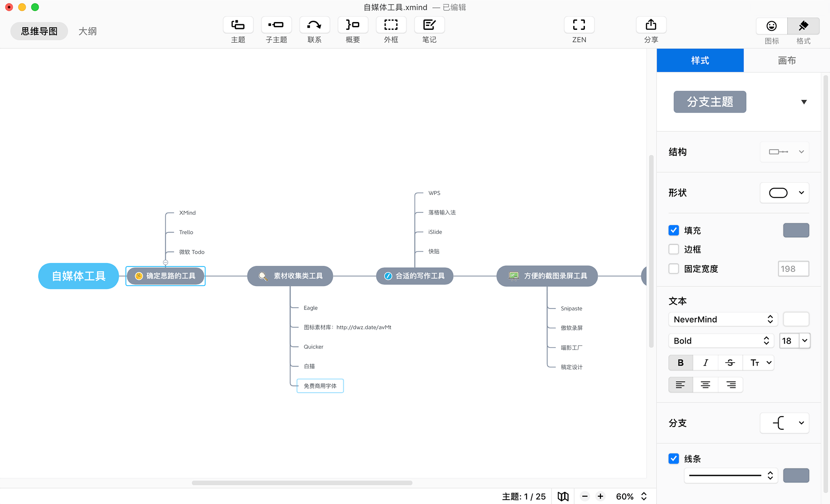830x504 pixels.
Task: Open the icon/sticker (图标) panel
Action: (x=771, y=27)
